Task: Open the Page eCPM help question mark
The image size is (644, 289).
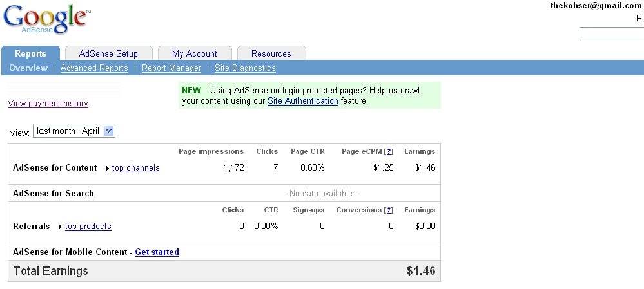Action: coord(389,152)
